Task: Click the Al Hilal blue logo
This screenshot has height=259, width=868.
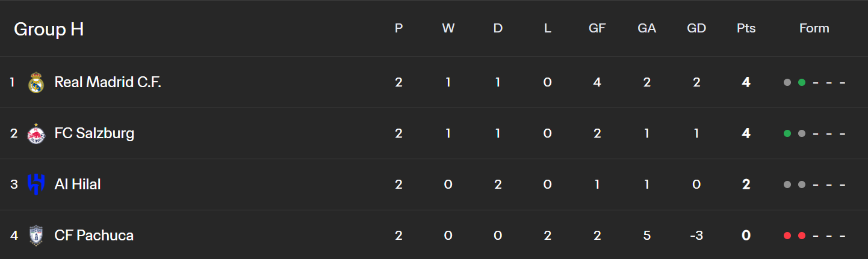Action: 36,184
